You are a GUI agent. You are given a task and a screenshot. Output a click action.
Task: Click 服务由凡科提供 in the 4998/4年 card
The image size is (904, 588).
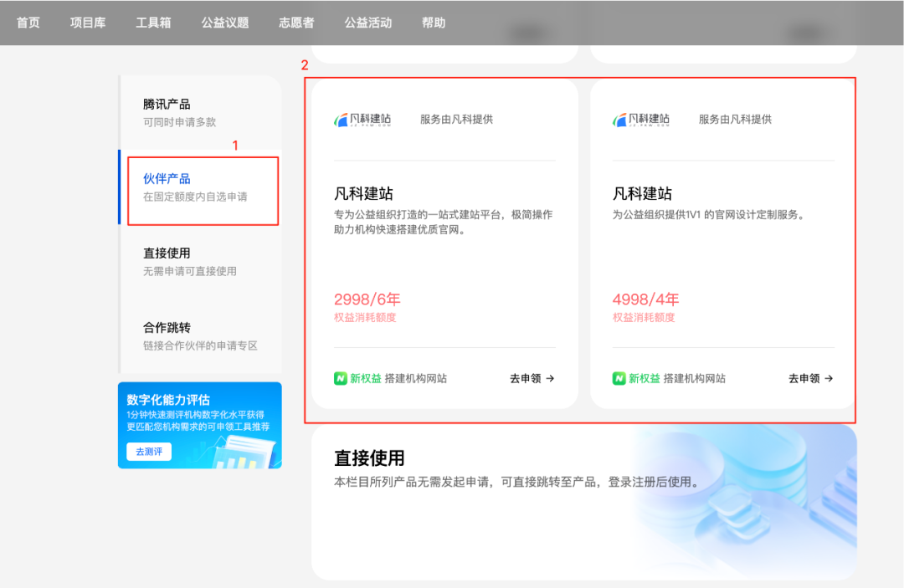tap(735, 120)
